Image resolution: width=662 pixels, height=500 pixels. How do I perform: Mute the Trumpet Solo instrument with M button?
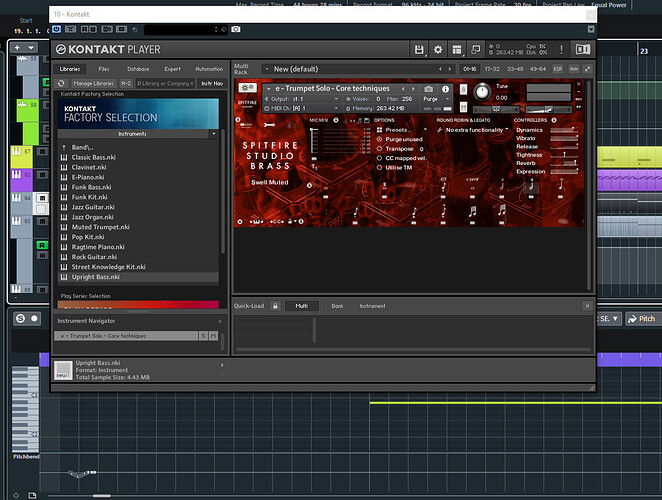pos(463,107)
